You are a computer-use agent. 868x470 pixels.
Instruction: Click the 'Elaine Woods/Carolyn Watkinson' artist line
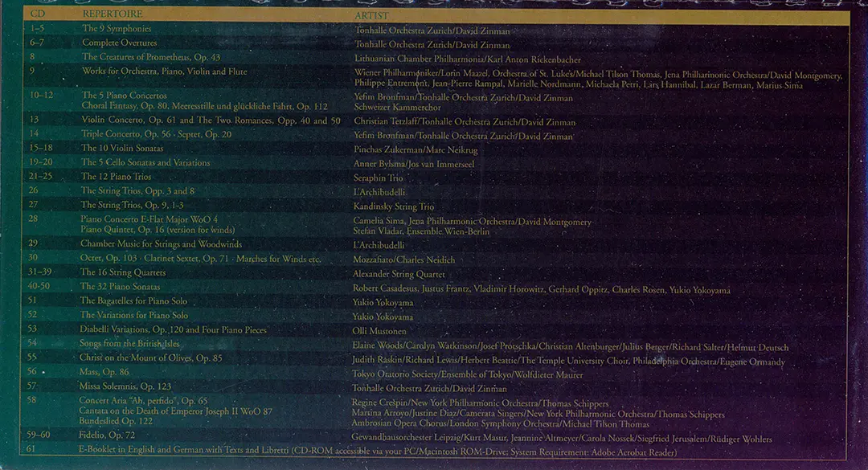point(571,347)
